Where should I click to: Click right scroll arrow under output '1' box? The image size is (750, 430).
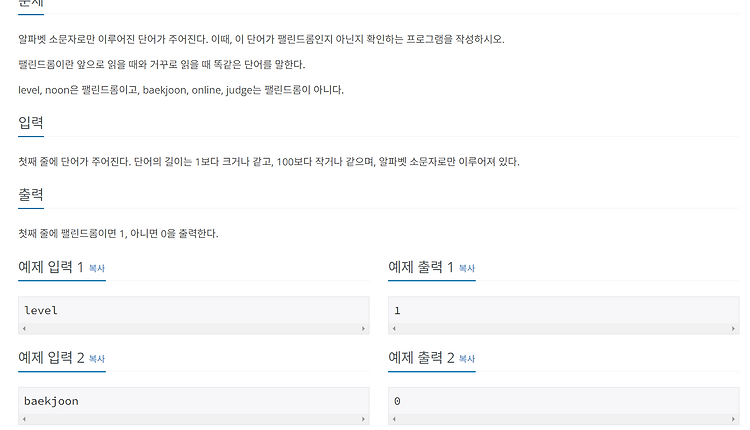(733, 329)
